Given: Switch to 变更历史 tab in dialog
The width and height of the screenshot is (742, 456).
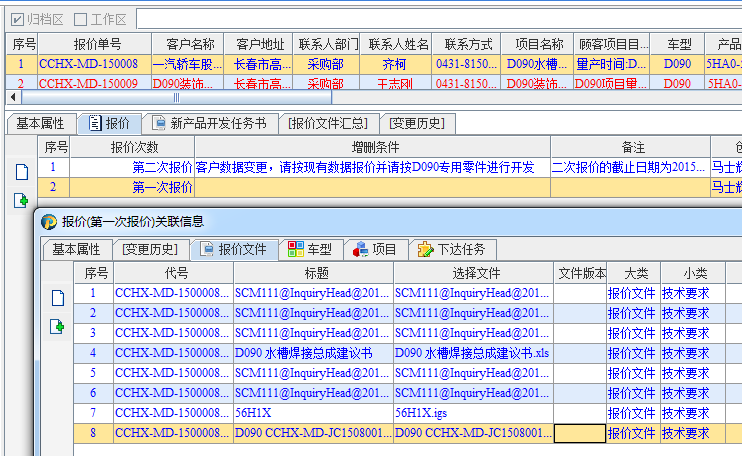Looking at the screenshot, I should (x=150, y=249).
